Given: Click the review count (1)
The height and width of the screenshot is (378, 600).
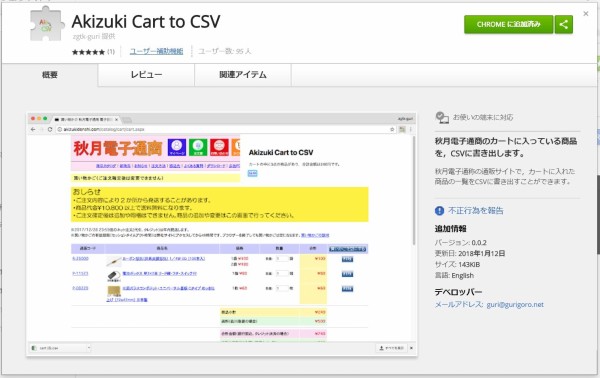Looking at the screenshot, I should coord(111,52).
